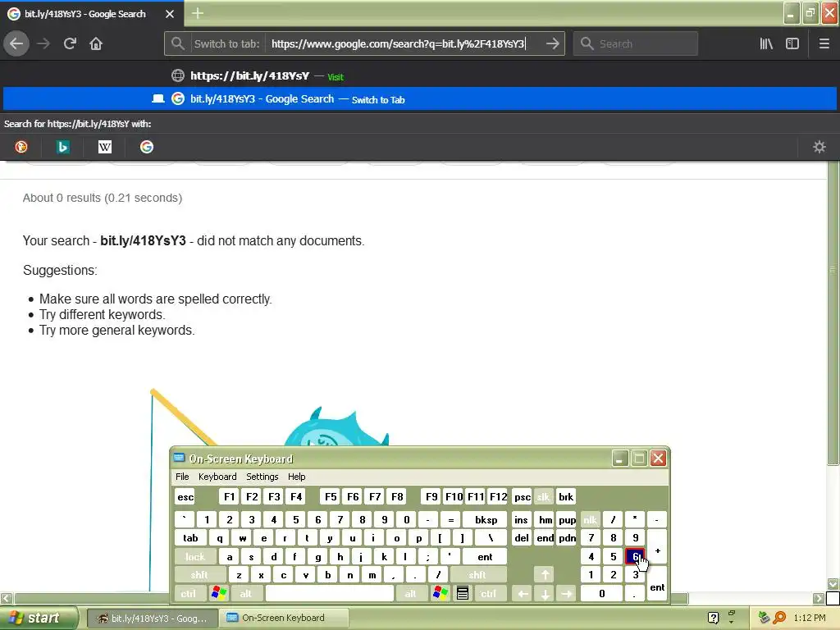Click the right Windows logo key
The image size is (840, 630).
(x=441, y=594)
